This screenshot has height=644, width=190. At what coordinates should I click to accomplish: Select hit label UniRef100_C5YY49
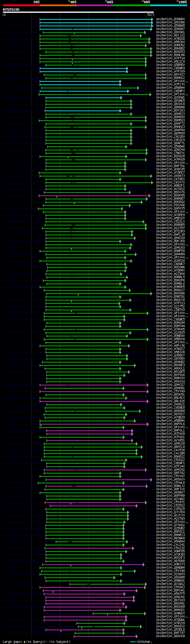170,391
